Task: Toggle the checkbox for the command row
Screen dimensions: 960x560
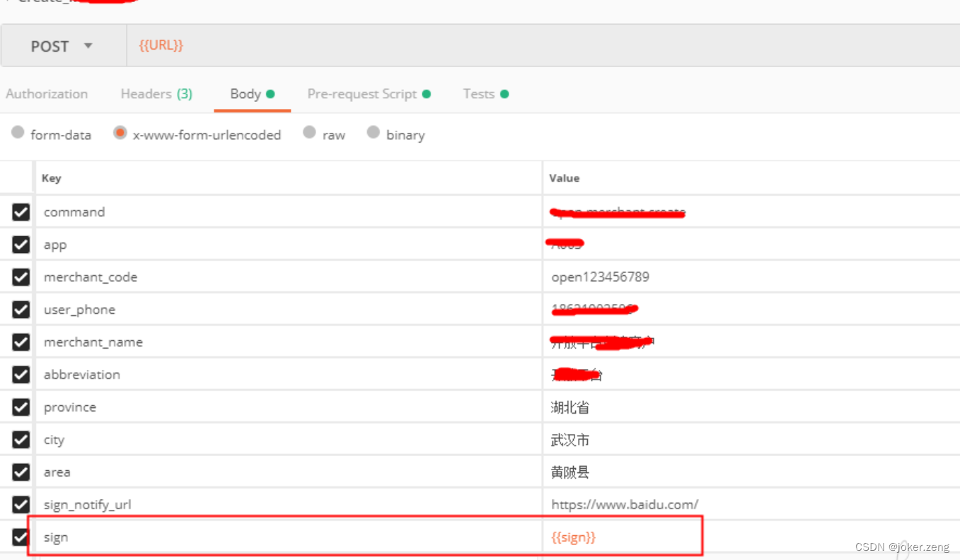Action: (x=20, y=211)
